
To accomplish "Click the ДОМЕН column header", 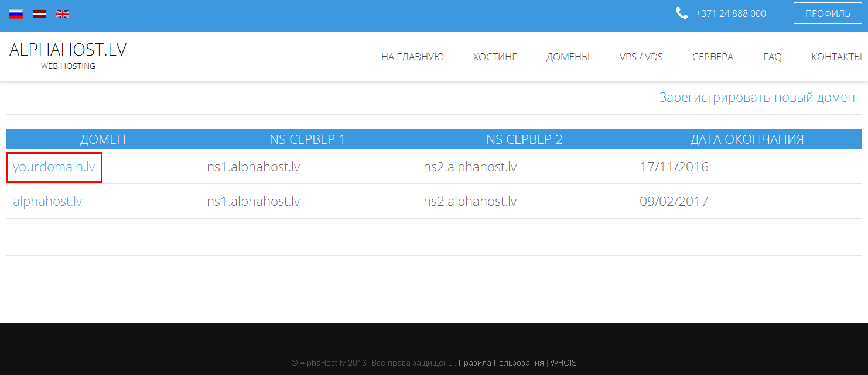I will coord(103,139).
